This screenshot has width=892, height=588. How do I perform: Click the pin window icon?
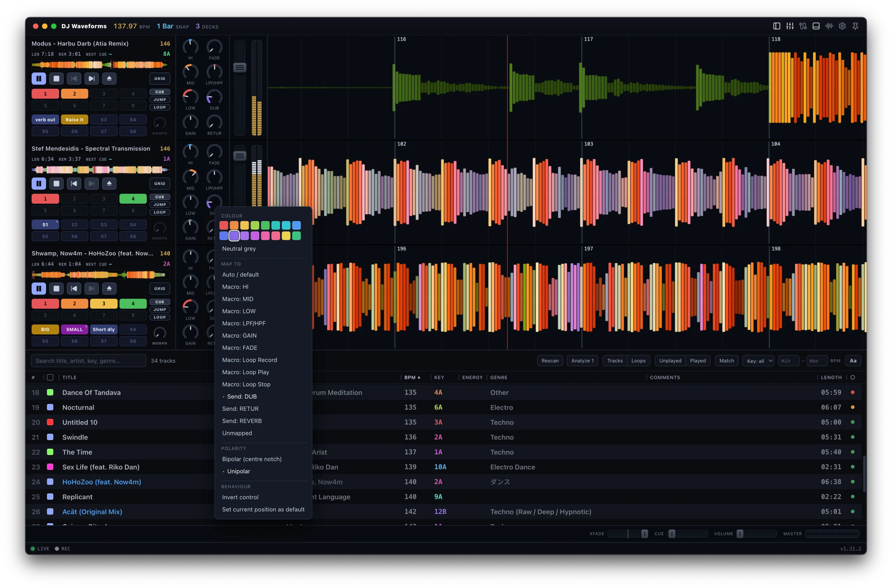click(855, 26)
